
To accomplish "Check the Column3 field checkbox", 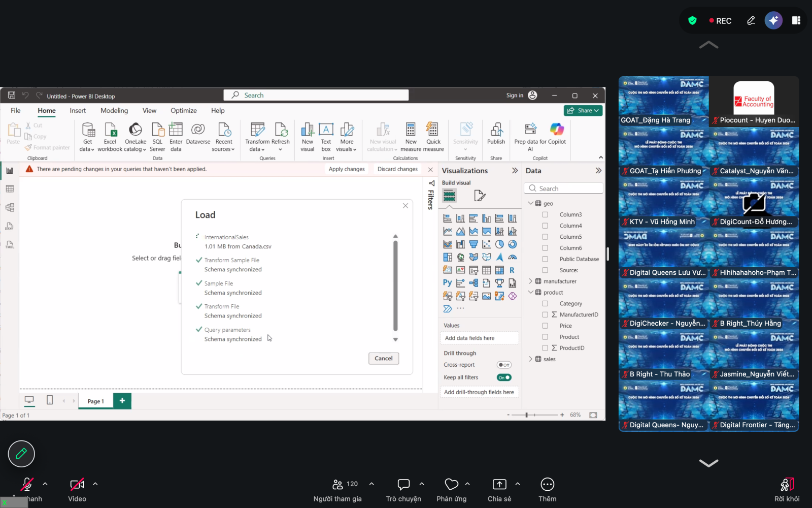I will click(x=545, y=215).
